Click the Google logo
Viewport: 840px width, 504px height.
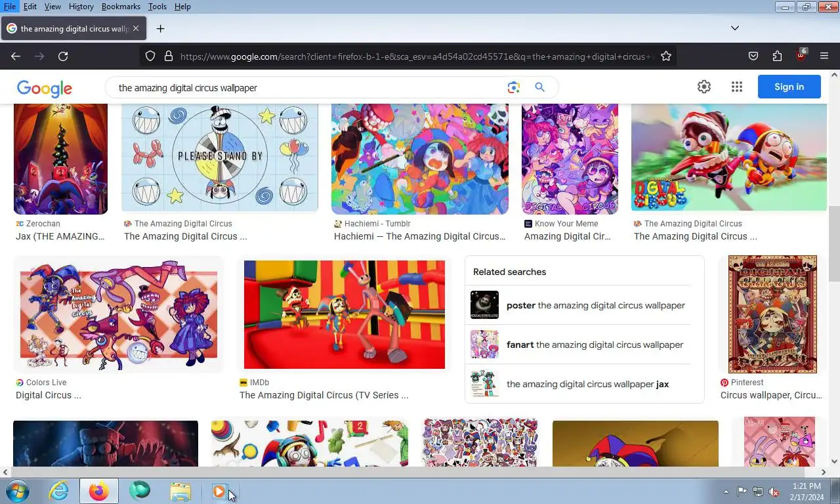click(x=45, y=89)
